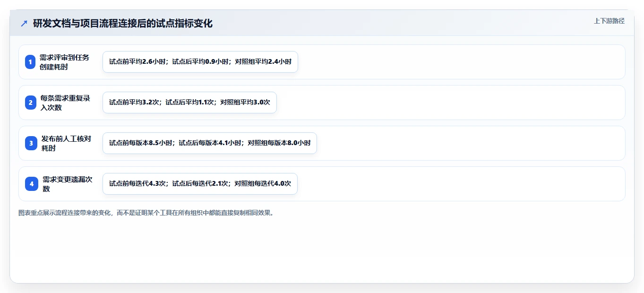Click the value box with 试点前平均3.2次
The width and height of the screenshot is (644, 293).
(x=189, y=103)
